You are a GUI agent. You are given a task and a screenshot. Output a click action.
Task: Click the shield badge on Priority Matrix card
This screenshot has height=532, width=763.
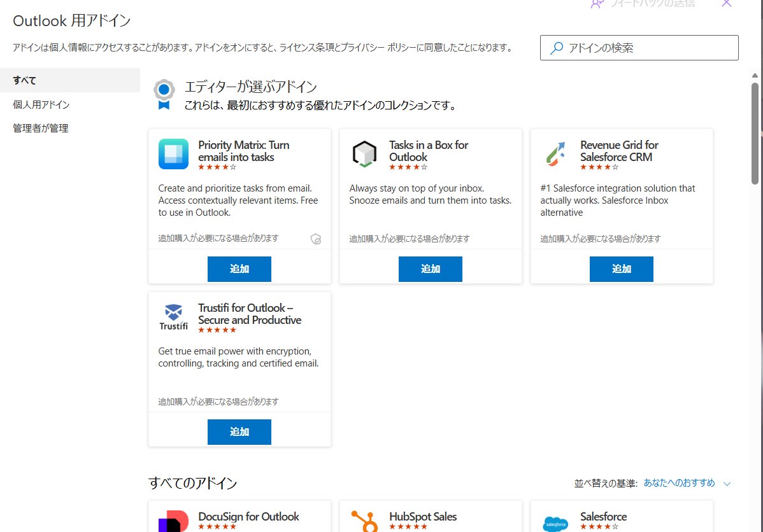click(316, 239)
